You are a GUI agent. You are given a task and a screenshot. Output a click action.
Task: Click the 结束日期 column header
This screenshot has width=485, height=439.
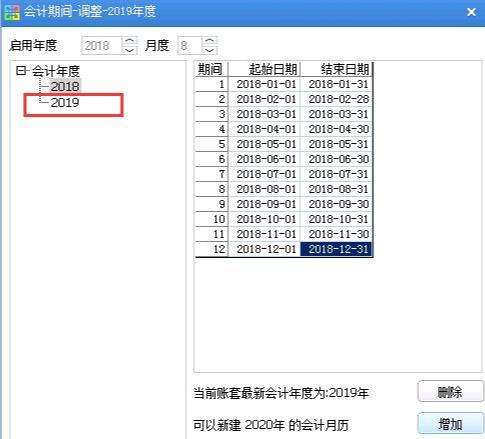(x=336, y=69)
